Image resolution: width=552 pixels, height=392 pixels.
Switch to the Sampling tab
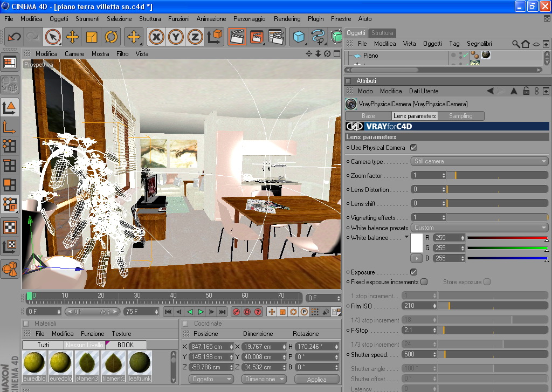(x=460, y=116)
